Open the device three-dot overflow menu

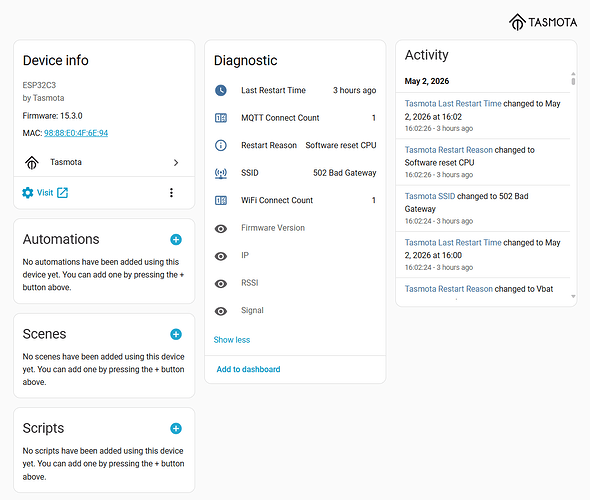[171, 193]
